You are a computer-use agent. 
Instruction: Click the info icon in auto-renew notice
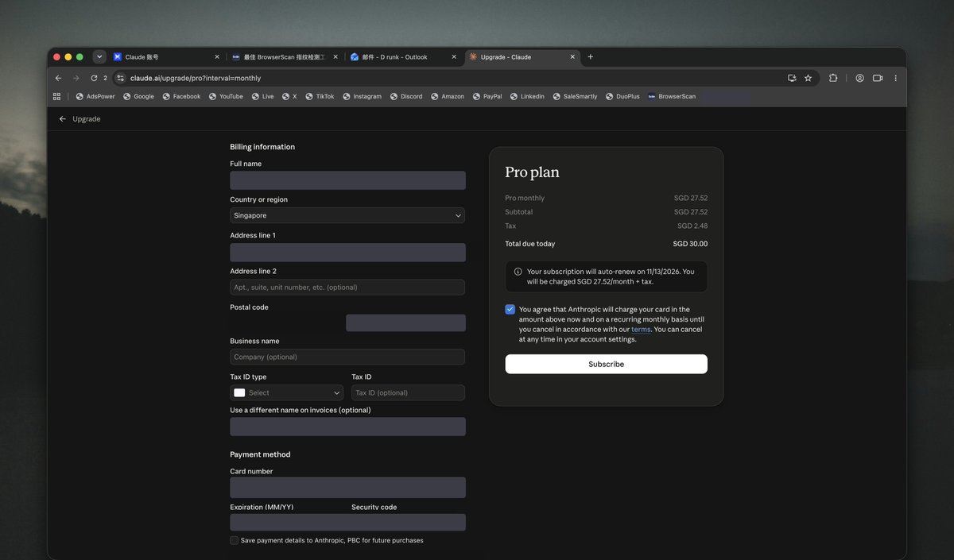(518, 272)
